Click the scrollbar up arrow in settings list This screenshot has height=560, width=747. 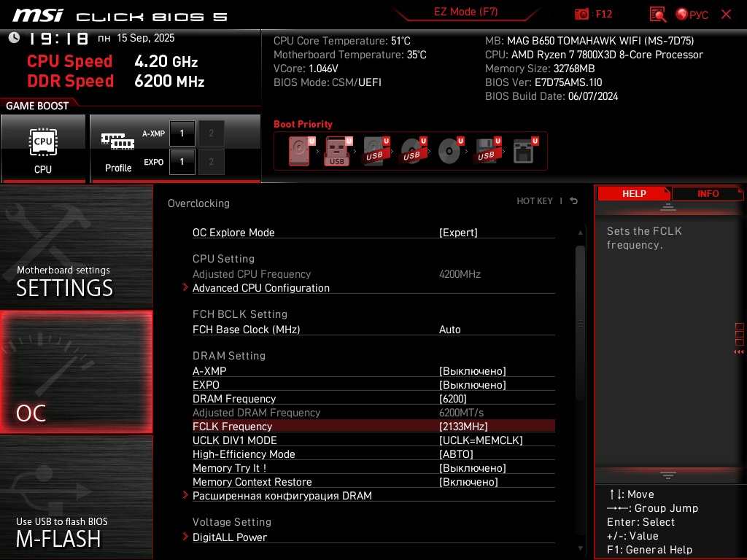click(x=580, y=233)
